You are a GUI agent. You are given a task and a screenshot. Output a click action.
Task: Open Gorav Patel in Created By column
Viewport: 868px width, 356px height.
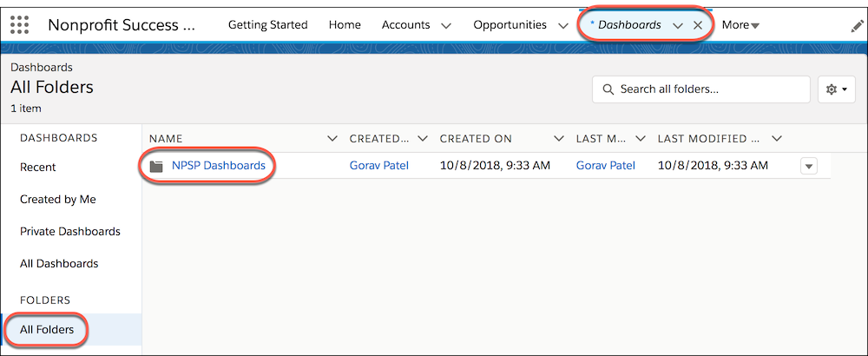[x=379, y=165]
